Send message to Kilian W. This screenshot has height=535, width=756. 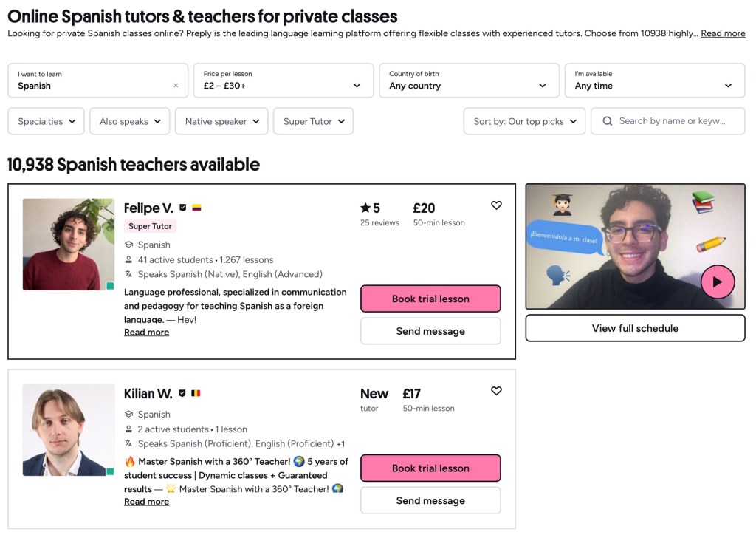tap(430, 500)
